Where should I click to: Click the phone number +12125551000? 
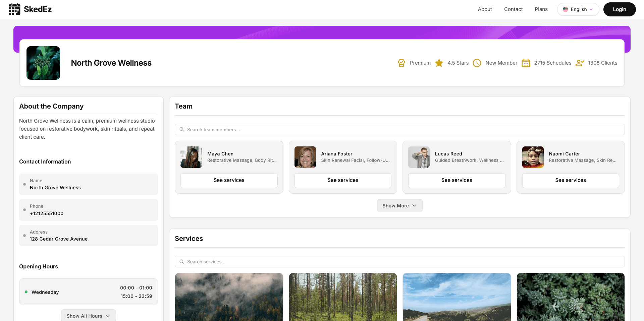click(x=47, y=213)
